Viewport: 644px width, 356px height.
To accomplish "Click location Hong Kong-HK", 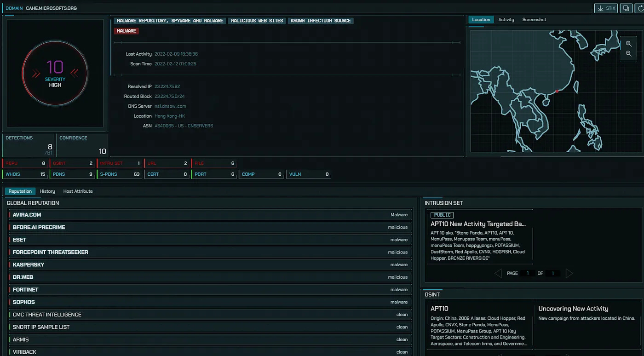I will point(170,116).
